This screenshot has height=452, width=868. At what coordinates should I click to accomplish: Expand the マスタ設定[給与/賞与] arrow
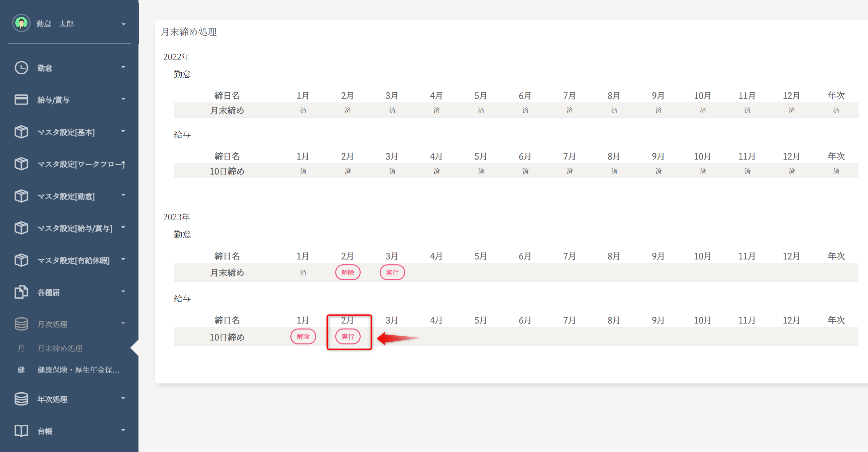[123, 228]
